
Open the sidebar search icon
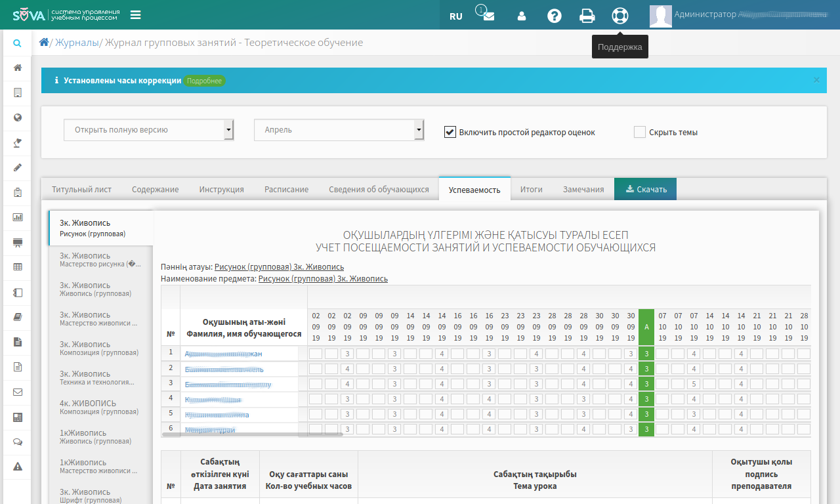[x=18, y=44]
